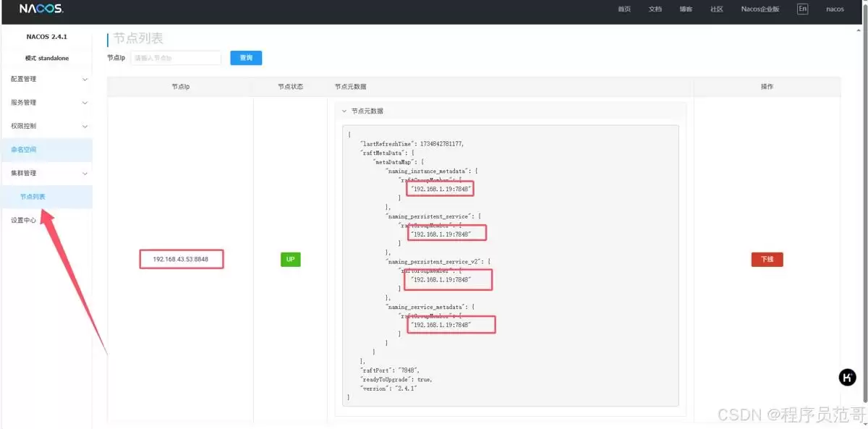Open the 文档 documentation link
The height and width of the screenshot is (429, 868).
pos(655,9)
